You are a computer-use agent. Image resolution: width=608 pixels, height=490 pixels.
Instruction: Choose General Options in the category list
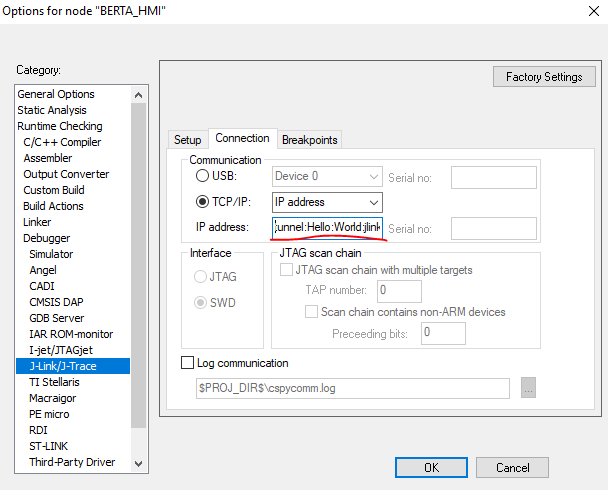click(56, 94)
